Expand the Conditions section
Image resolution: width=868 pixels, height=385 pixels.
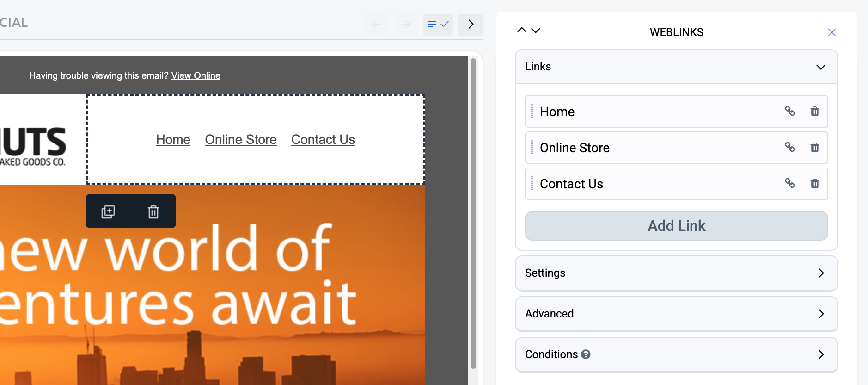(x=676, y=354)
